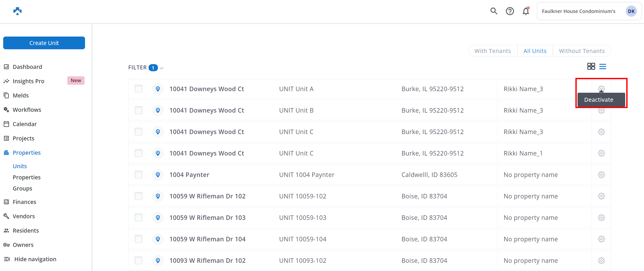The width and height of the screenshot is (644, 271).
Task: Switch to list view layout icon
Action: tap(603, 66)
